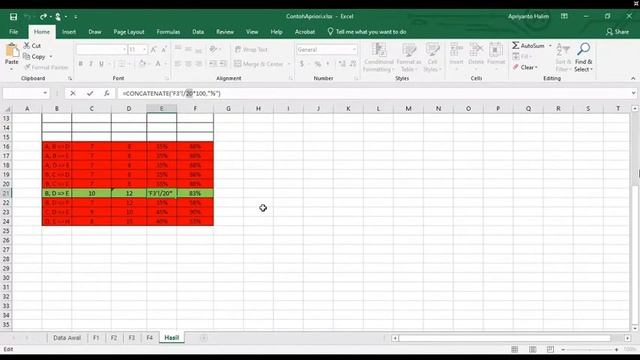Screen dimensions: 640x360
Task: Open Copy dropdown arrow
Action: click(51, 57)
